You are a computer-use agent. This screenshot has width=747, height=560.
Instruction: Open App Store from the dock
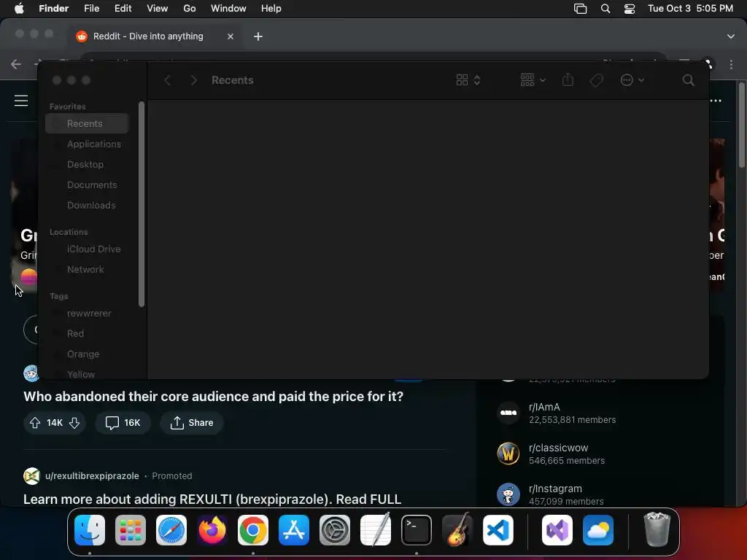click(x=294, y=530)
